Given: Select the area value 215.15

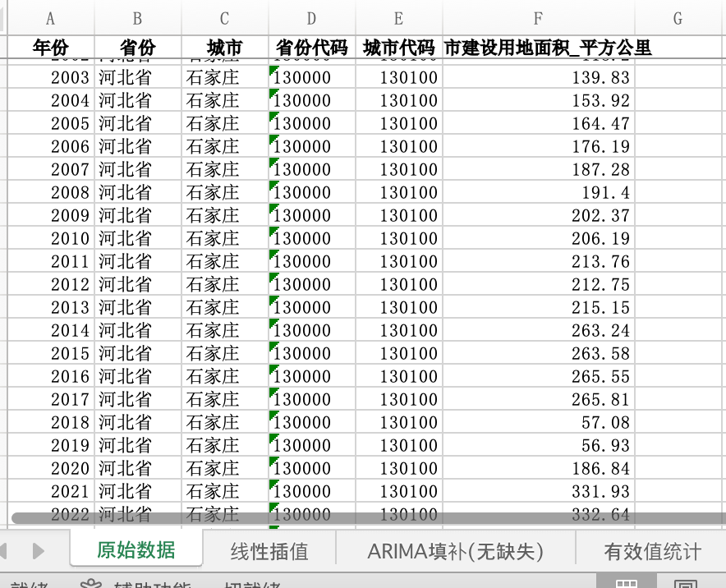Looking at the screenshot, I should 539,307.
